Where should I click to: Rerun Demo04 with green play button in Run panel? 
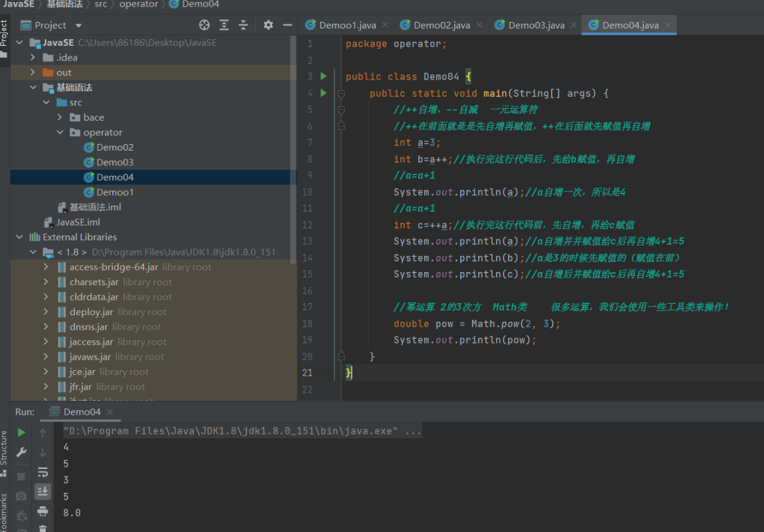(x=21, y=432)
